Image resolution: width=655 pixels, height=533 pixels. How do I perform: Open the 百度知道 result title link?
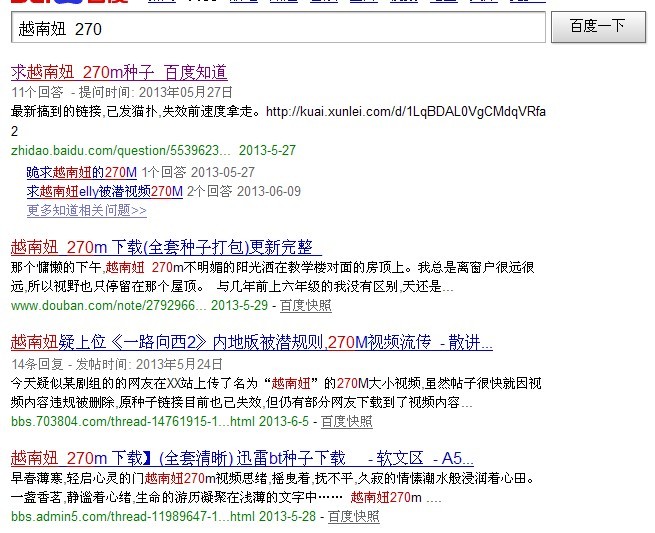[119, 73]
